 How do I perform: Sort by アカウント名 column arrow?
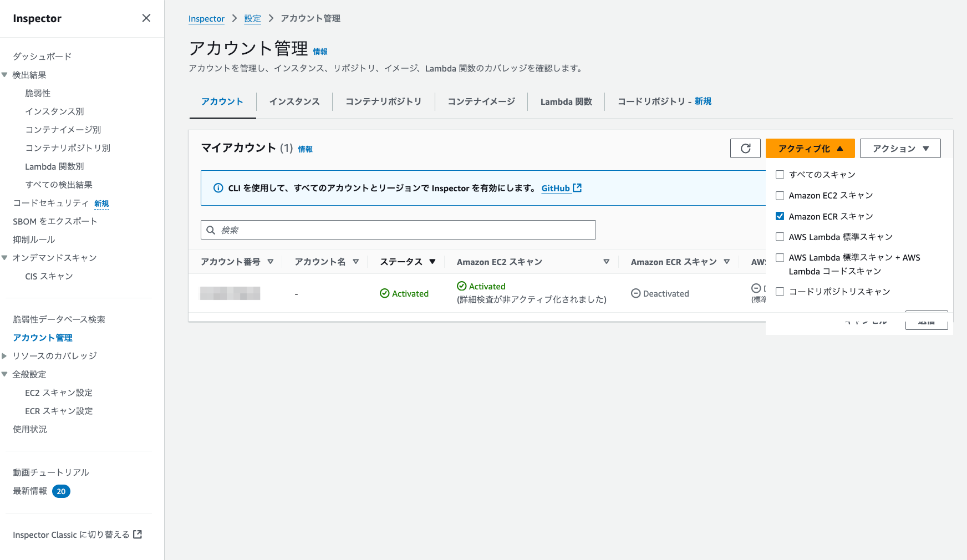[x=356, y=262]
